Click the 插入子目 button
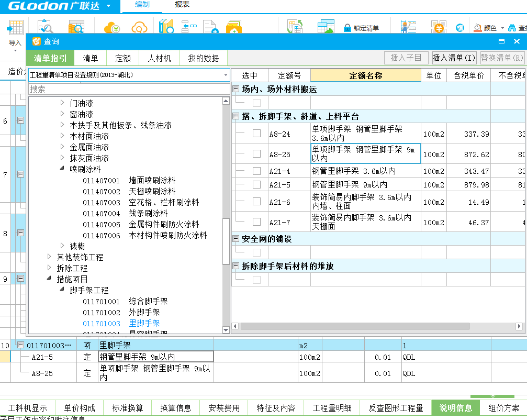 (x=406, y=58)
